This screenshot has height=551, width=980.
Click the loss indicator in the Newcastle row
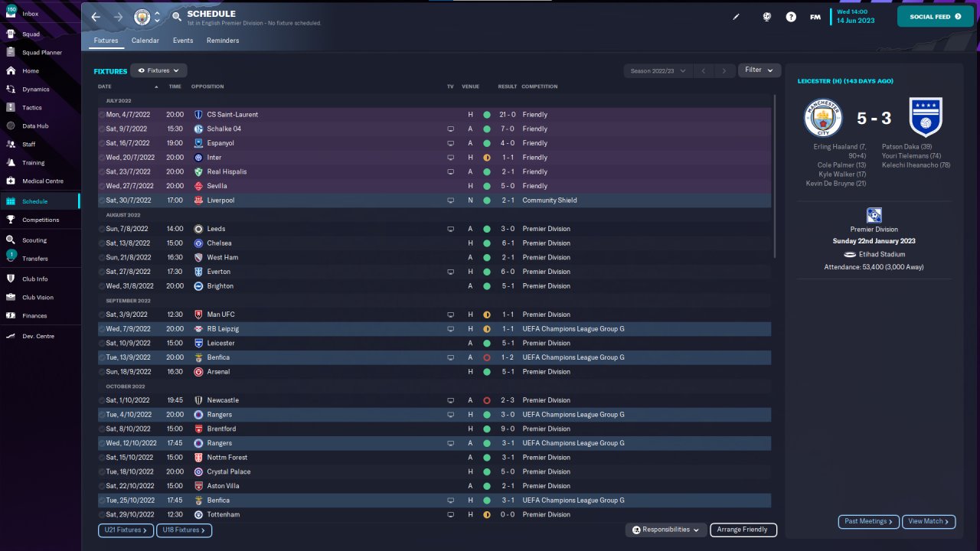(x=487, y=400)
